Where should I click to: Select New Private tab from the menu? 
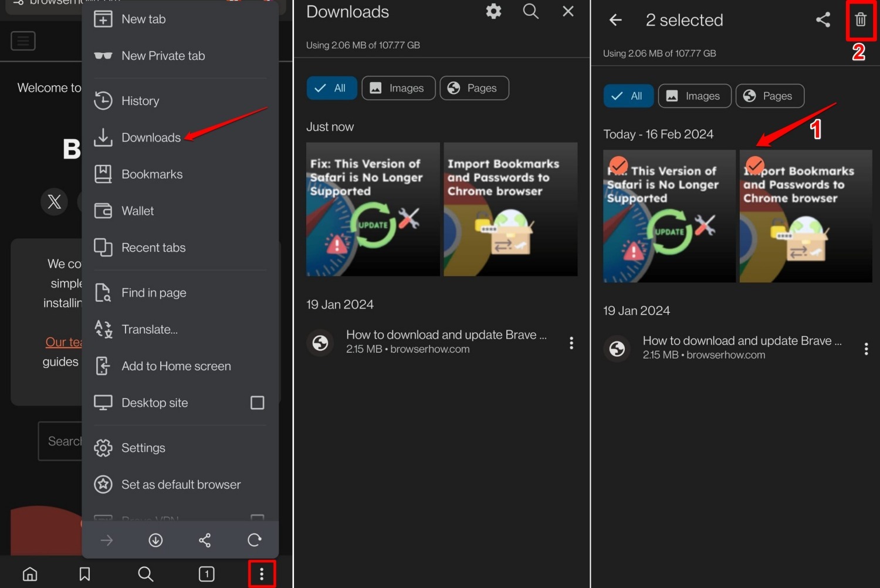coord(180,56)
